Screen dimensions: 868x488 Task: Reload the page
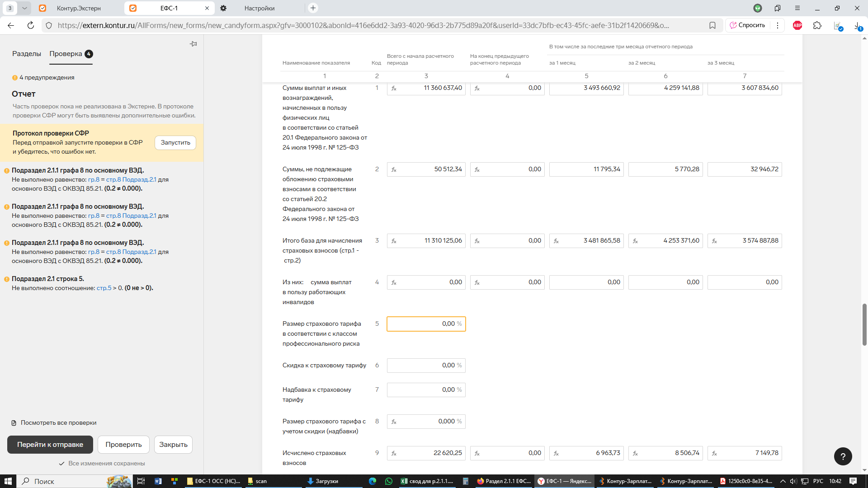[x=31, y=25]
